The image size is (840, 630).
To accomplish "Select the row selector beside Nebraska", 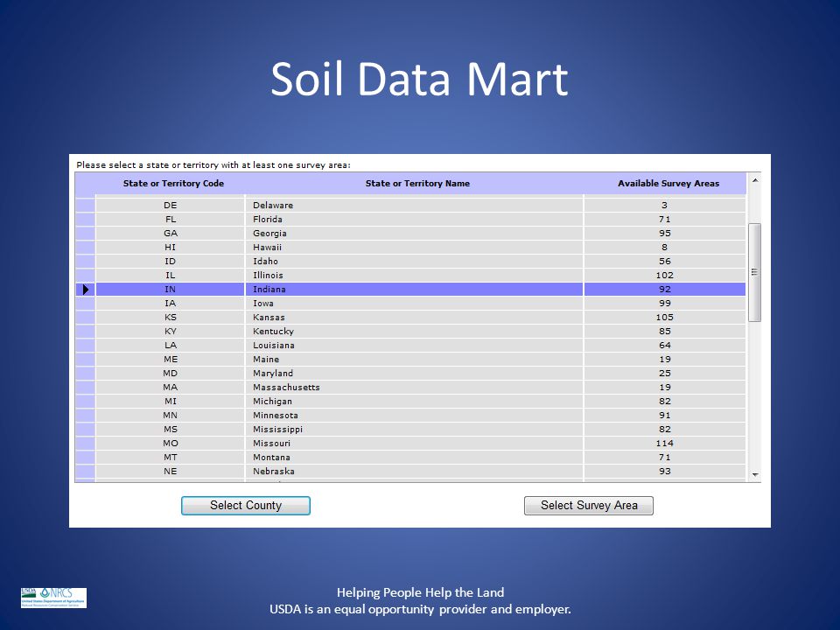I will point(85,472).
